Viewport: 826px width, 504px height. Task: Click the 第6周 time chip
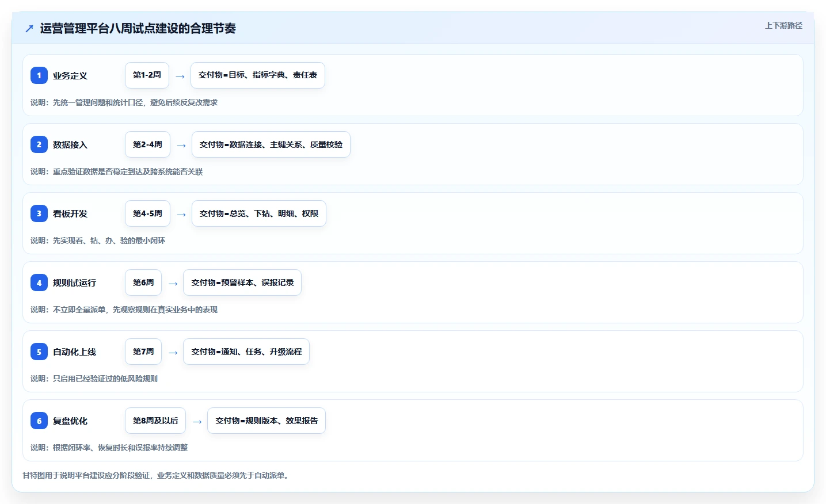pyautogui.click(x=143, y=282)
